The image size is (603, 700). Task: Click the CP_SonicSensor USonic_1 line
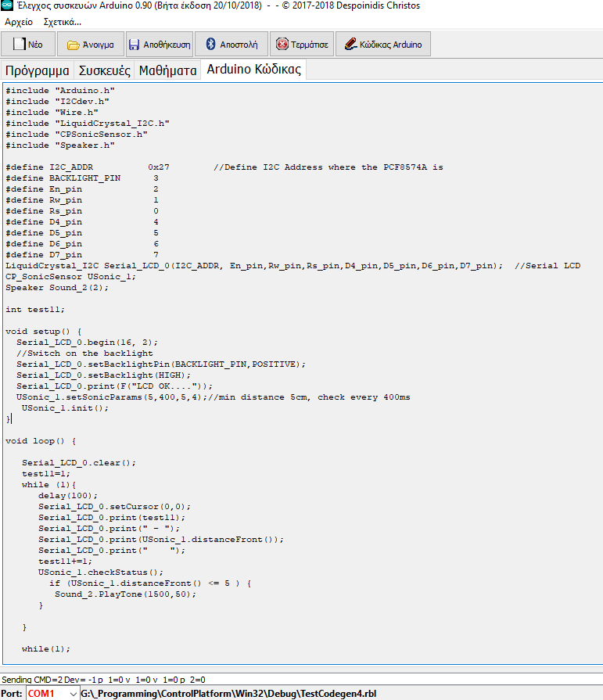click(x=71, y=277)
